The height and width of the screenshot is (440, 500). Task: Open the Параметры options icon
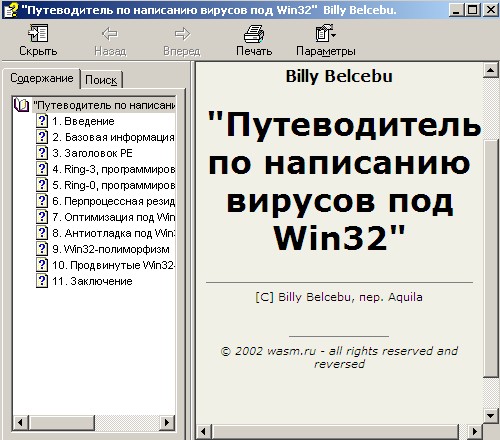point(325,33)
